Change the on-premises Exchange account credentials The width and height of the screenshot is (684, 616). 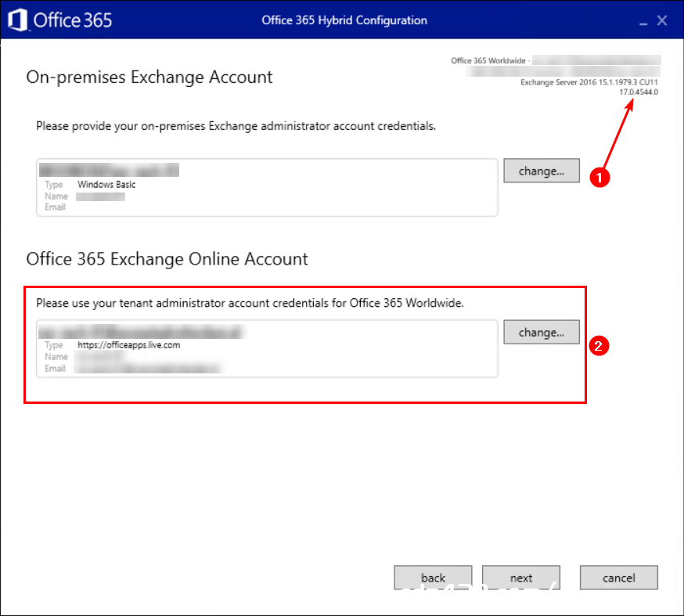(542, 171)
